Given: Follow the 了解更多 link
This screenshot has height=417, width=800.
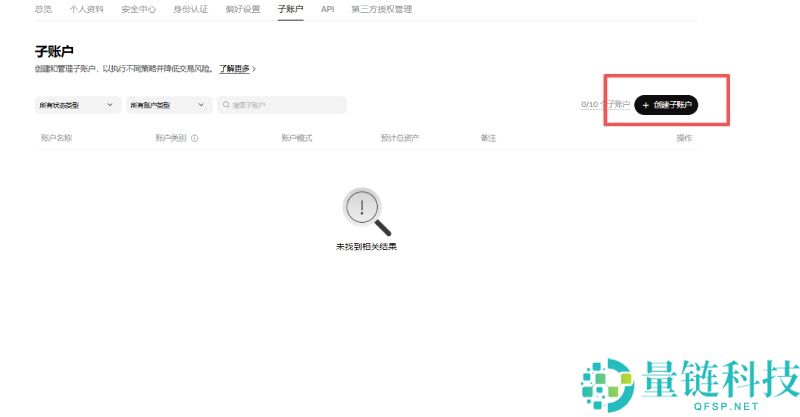Looking at the screenshot, I should click(x=235, y=68).
